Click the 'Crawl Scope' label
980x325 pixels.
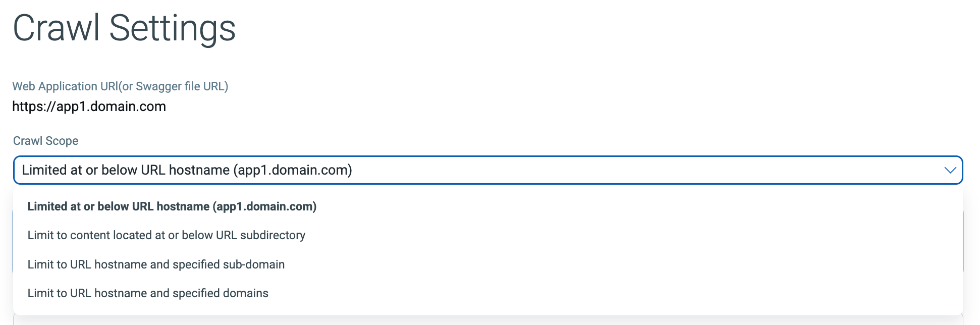tap(45, 141)
